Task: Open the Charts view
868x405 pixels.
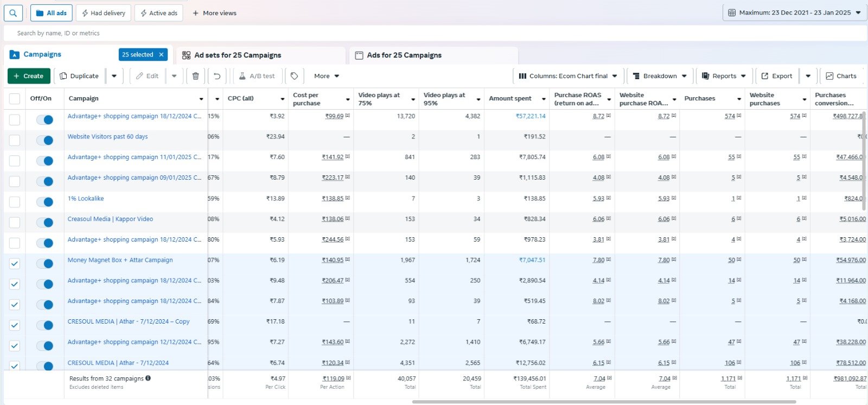Action: point(841,76)
